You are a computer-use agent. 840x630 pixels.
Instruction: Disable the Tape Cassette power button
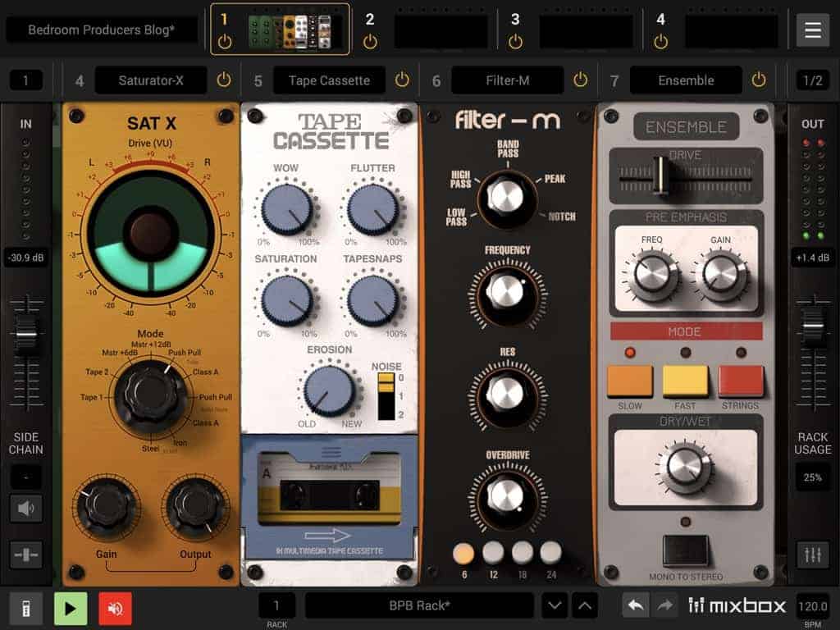(x=402, y=80)
